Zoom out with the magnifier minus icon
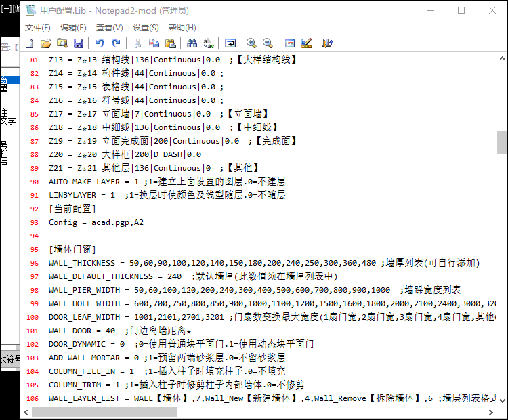This screenshot has height=420, width=508. click(268, 43)
